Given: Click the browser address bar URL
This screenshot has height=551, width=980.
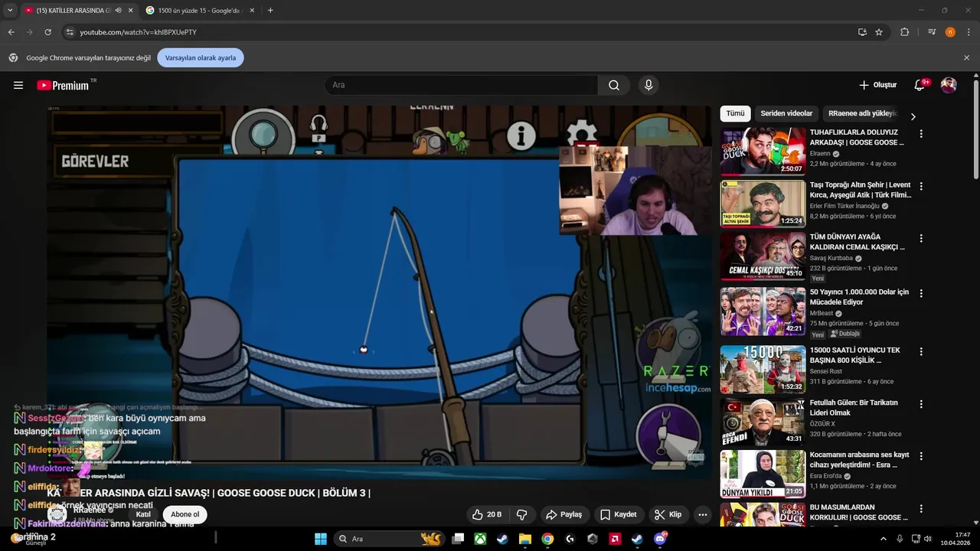Looking at the screenshot, I should [138, 32].
